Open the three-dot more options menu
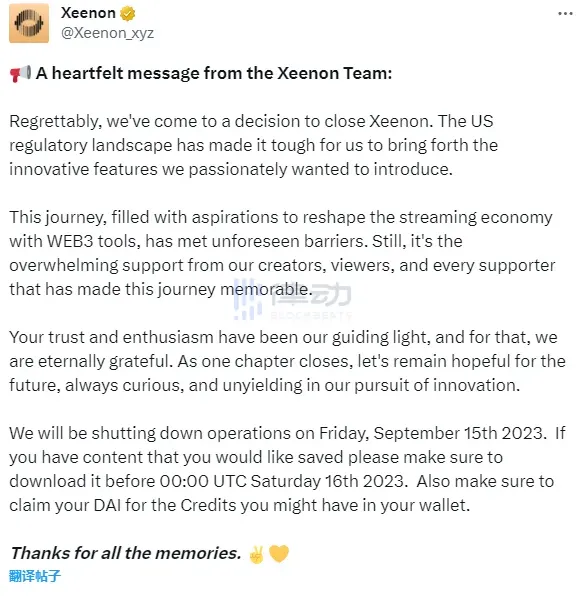The width and height of the screenshot is (586, 598). (565, 14)
